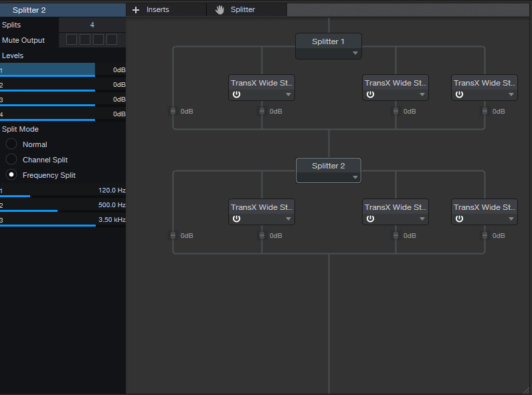Open menu arrow of first TransX under Splitter 1
Image resolution: width=532 pixels, height=395 pixels.
tap(288, 94)
